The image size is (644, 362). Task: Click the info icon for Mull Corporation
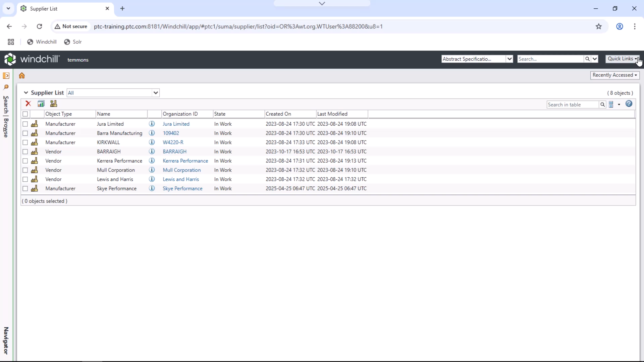point(152,170)
